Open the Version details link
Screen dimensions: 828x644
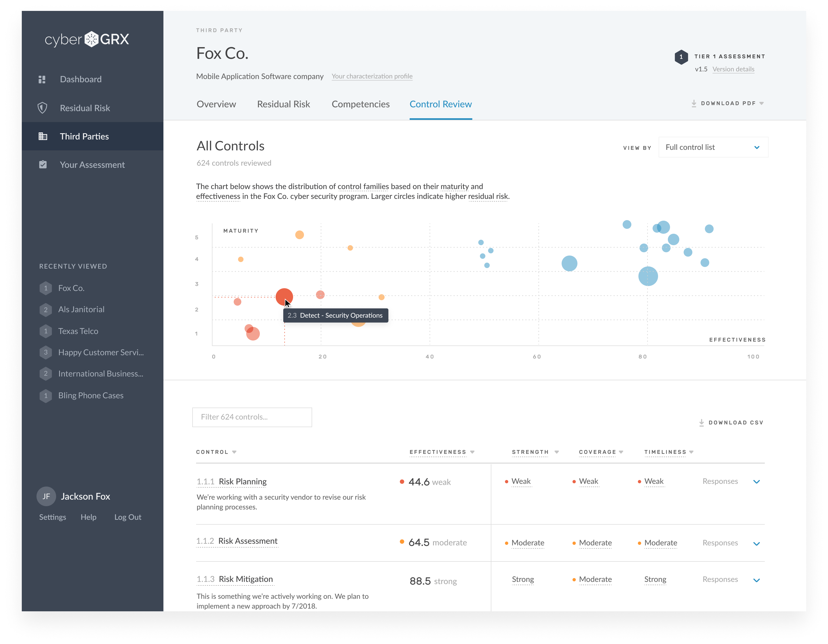pos(733,69)
